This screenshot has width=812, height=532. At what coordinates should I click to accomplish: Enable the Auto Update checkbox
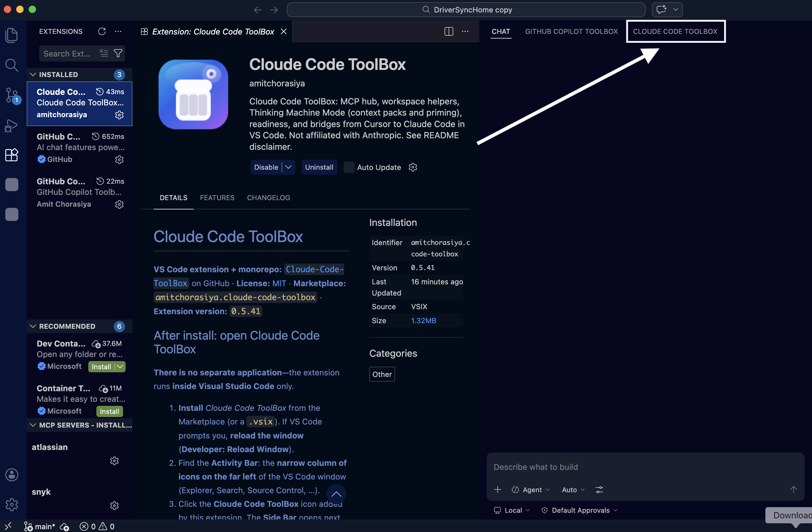click(x=348, y=167)
